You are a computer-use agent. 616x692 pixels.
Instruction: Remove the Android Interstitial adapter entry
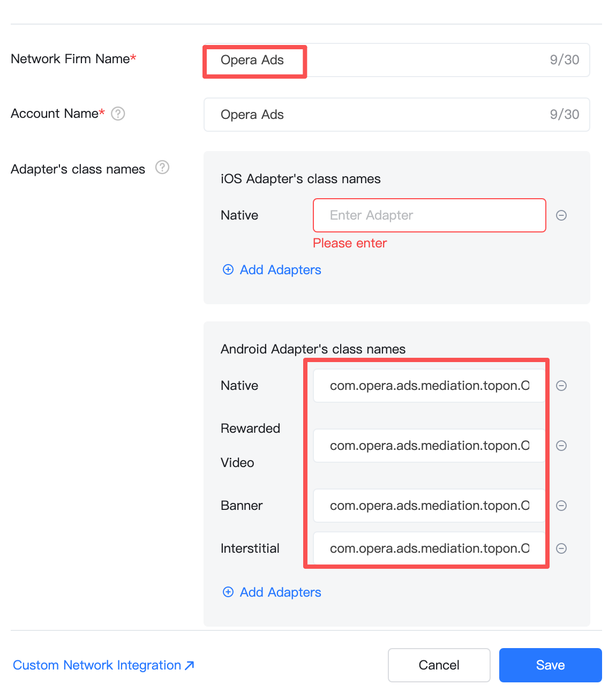[561, 548]
